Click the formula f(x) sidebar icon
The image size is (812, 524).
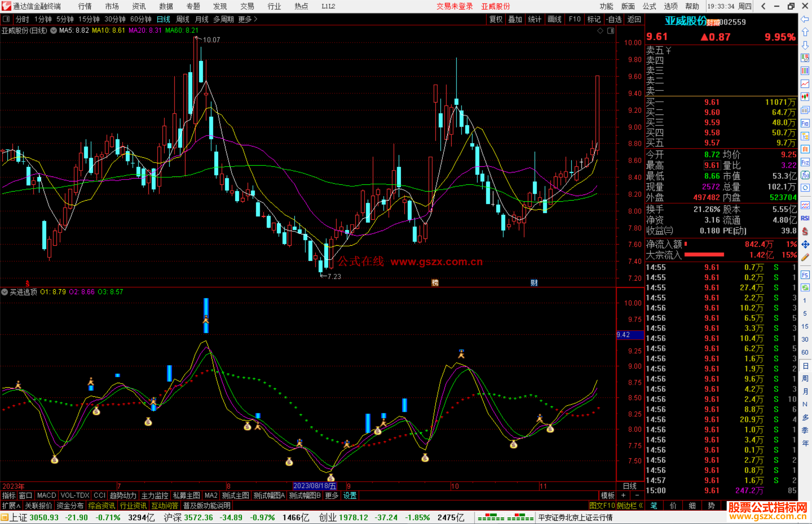[805, 175]
